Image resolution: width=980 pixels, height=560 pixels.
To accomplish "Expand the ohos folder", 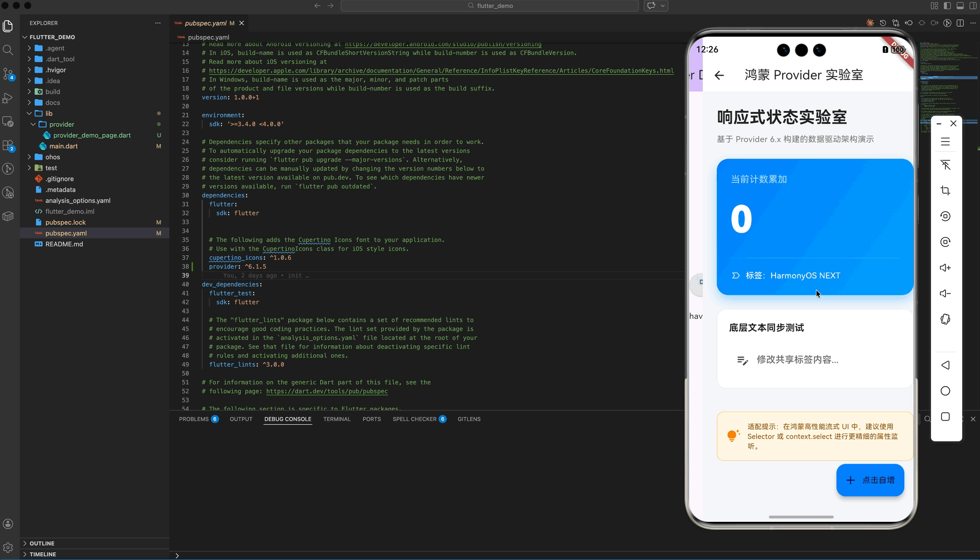I will [52, 157].
